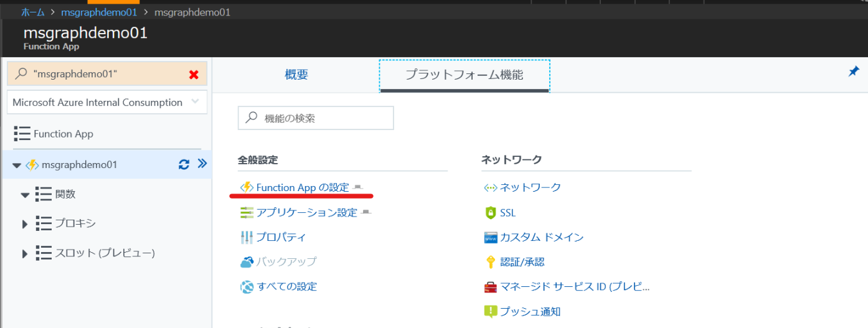
Task: Open プロパティ link
Action: pyautogui.click(x=281, y=237)
